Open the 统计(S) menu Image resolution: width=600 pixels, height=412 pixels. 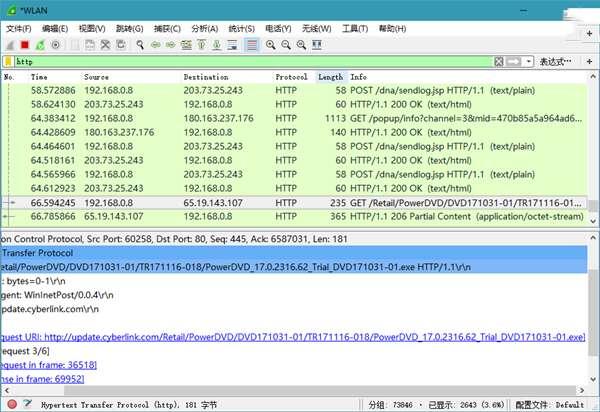[240, 28]
